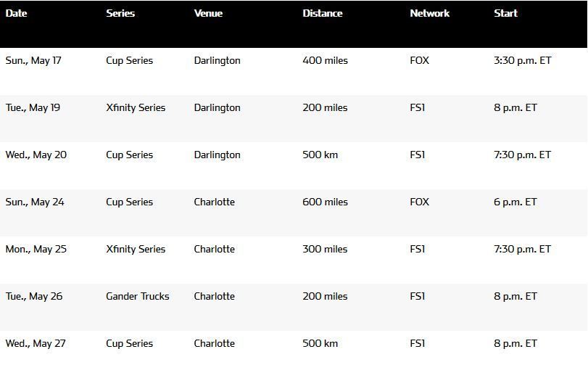Click the 6 p.m. ET start time
This screenshot has width=588, height=386.
515,202
